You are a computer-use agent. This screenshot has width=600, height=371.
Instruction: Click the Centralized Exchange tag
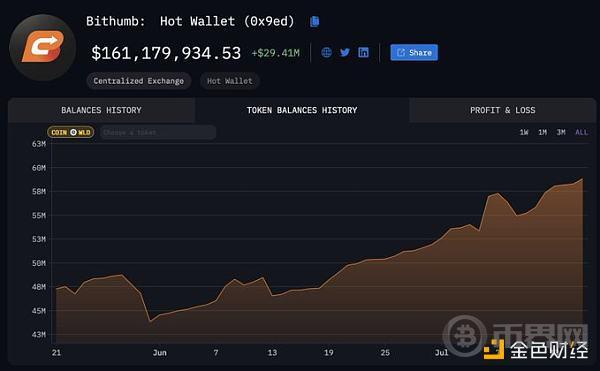(x=139, y=81)
